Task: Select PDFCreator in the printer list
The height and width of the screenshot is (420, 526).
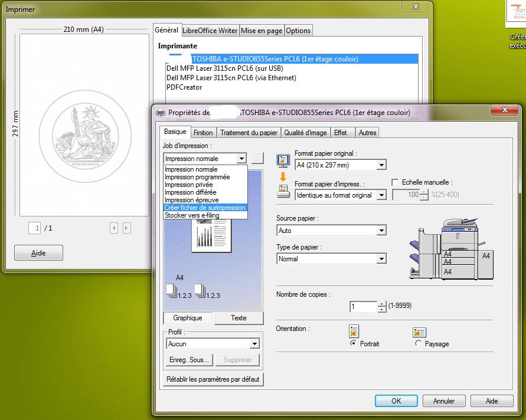Action: pos(184,87)
